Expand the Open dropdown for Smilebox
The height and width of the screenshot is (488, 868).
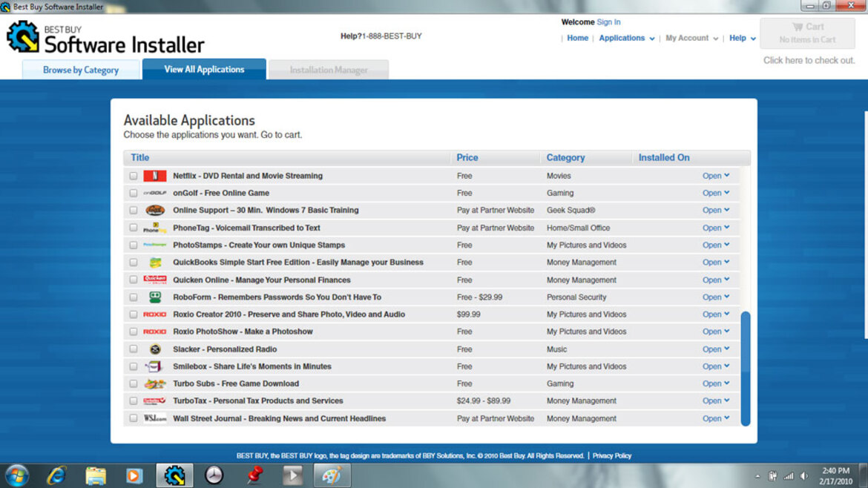point(716,366)
